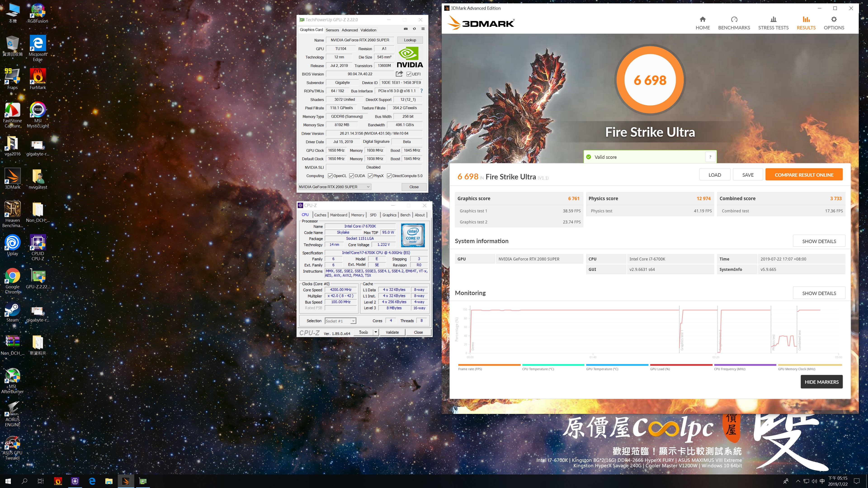Click Bus Interface question mark in GPU-Z
The image size is (868, 488).
pyautogui.click(x=421, y=91)
